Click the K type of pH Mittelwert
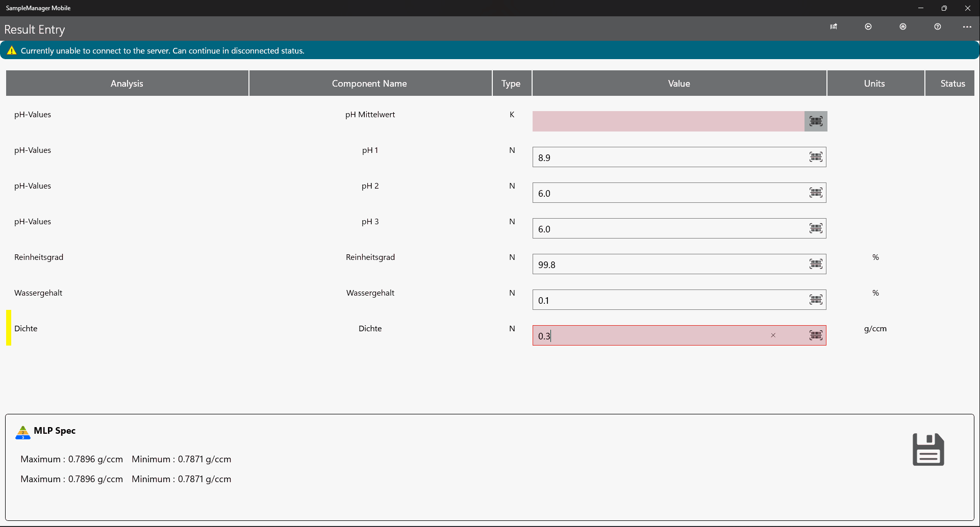 click(x=512, y=115)
